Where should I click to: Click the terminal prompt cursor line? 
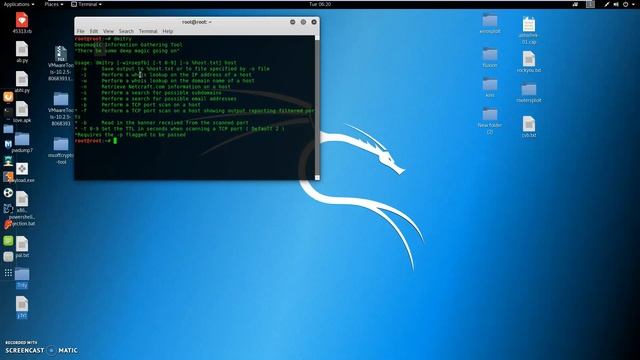(x=195, y=141)
